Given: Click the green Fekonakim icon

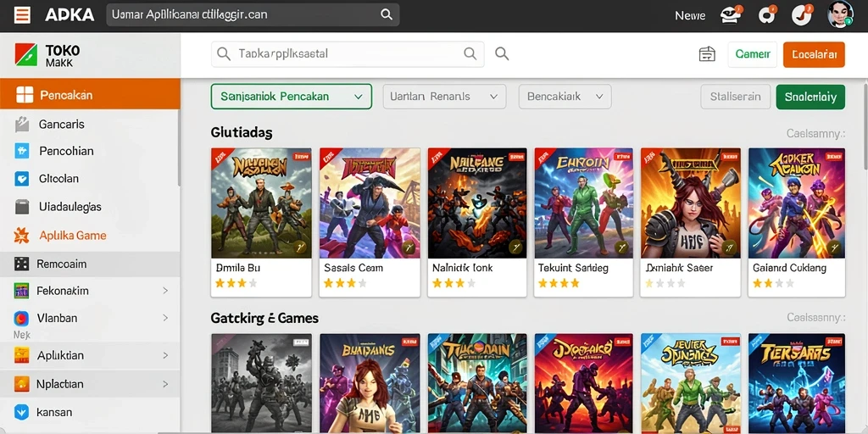Looking at the screenshot, I should tap(21, 291).
